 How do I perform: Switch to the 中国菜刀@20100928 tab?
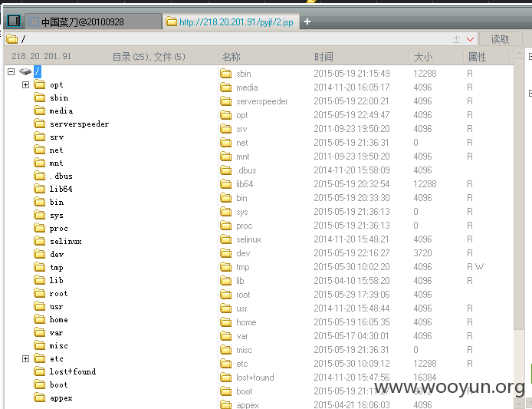click(x=93, y=21)
